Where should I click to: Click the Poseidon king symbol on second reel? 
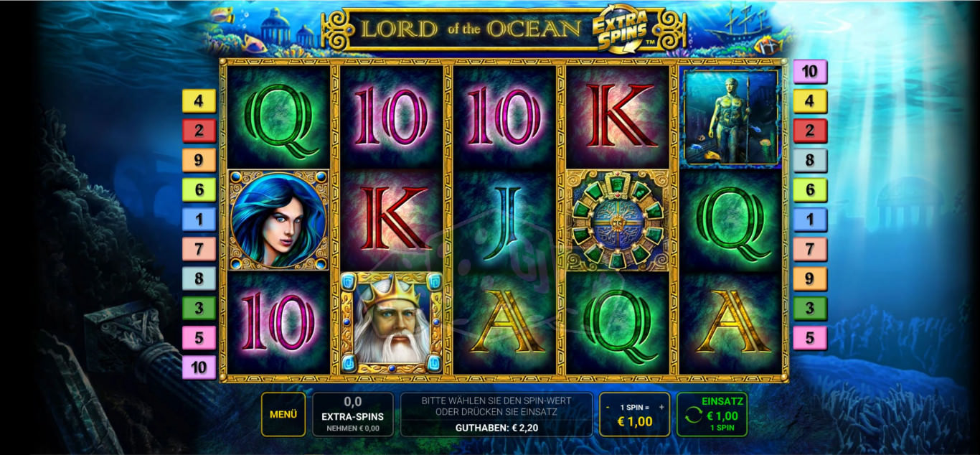point(392,322)
